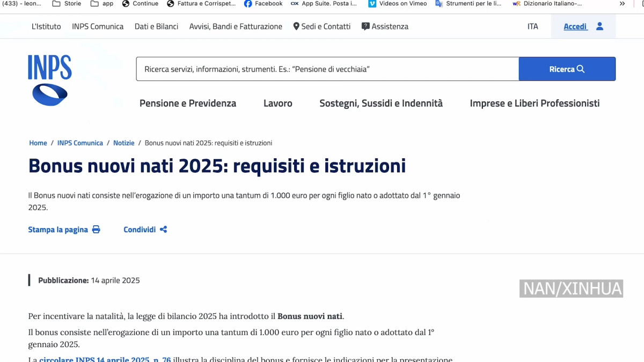Open Avvisi, Bandi e Fatturazione menu
The image size is (644, 362).
pos(236,26)
